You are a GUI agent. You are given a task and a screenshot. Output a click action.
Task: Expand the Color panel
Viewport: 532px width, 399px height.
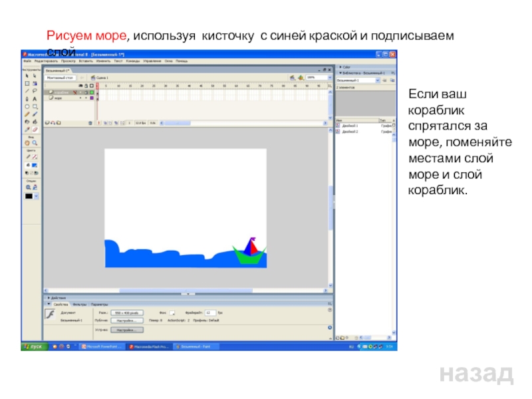(x=340, y=67)
